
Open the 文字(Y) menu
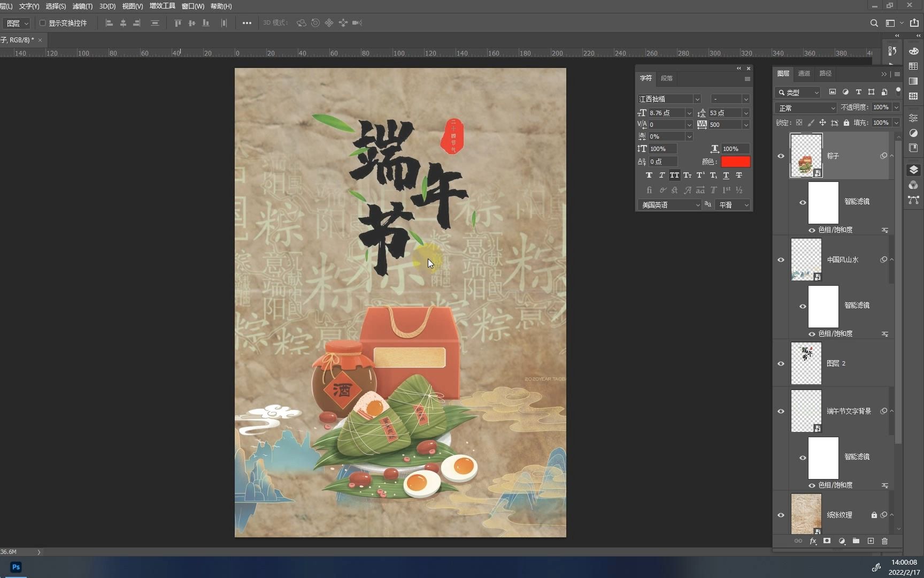click(29, 6)
